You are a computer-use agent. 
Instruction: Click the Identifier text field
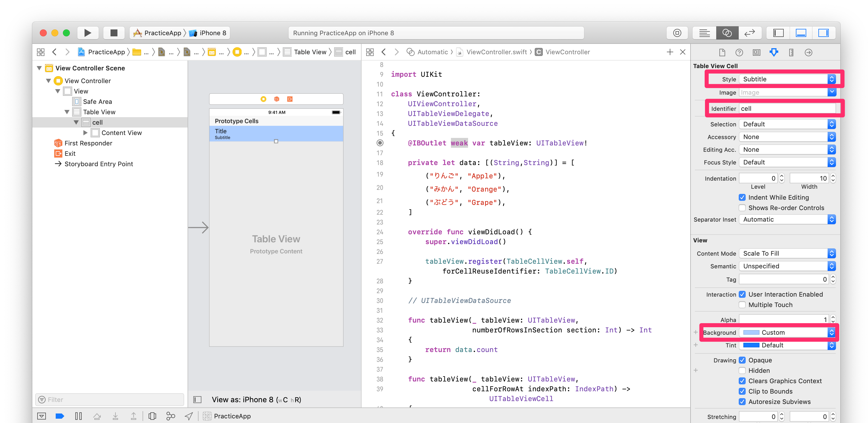787,108
